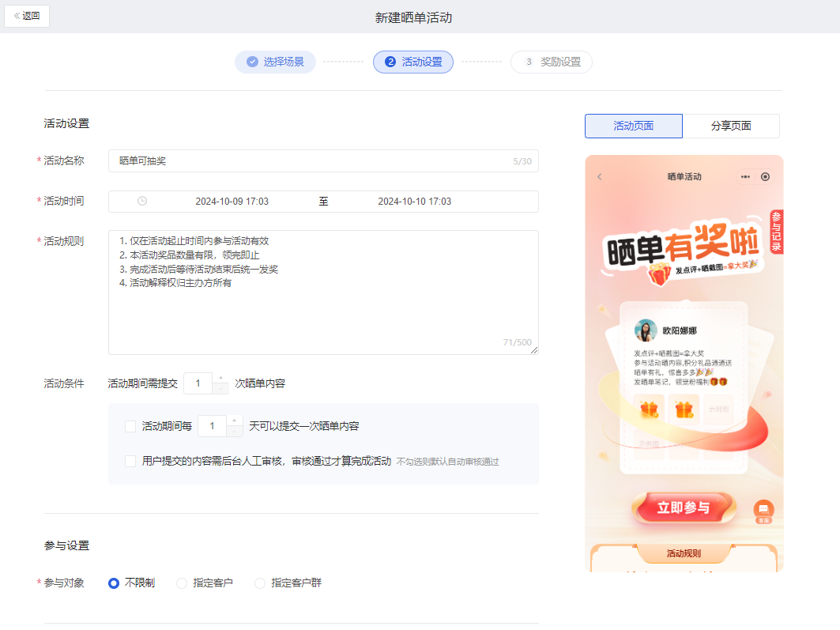Select 指定客户群 radio option

click(x=288, y=583)
